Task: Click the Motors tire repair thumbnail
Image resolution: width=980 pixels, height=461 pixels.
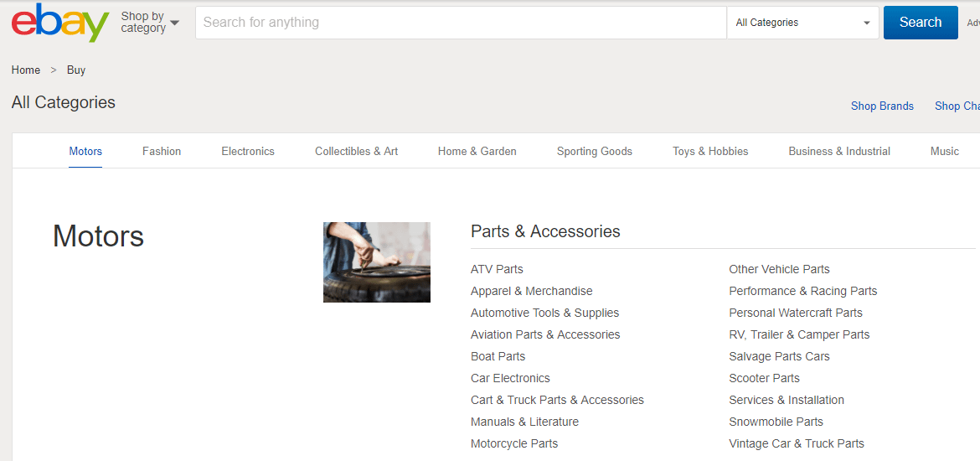Action: (x=377, y=262)
